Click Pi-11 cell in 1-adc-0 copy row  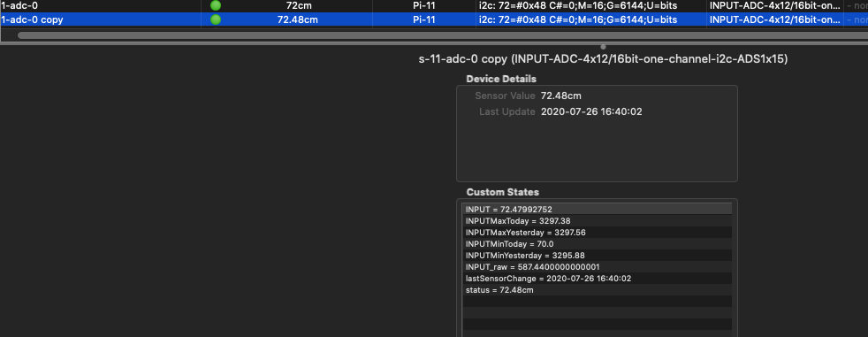424,20
